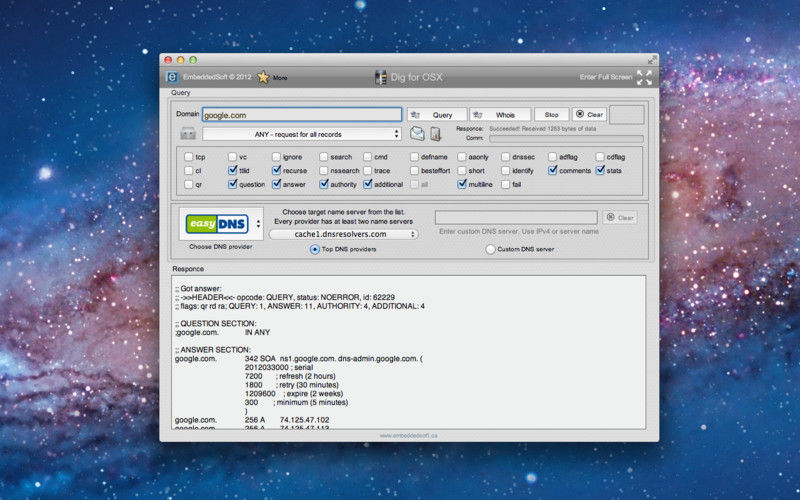Change DNS provider using stepper arrows
Image resolution: width=800 pixels, height=500 pixels.
pyautogui.click(x=258, y=224)
